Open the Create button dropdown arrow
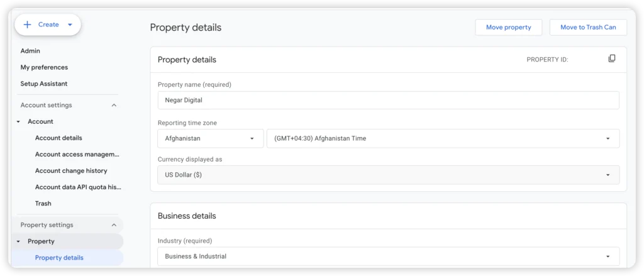644x276 pixels. click(x=70, y=25)
